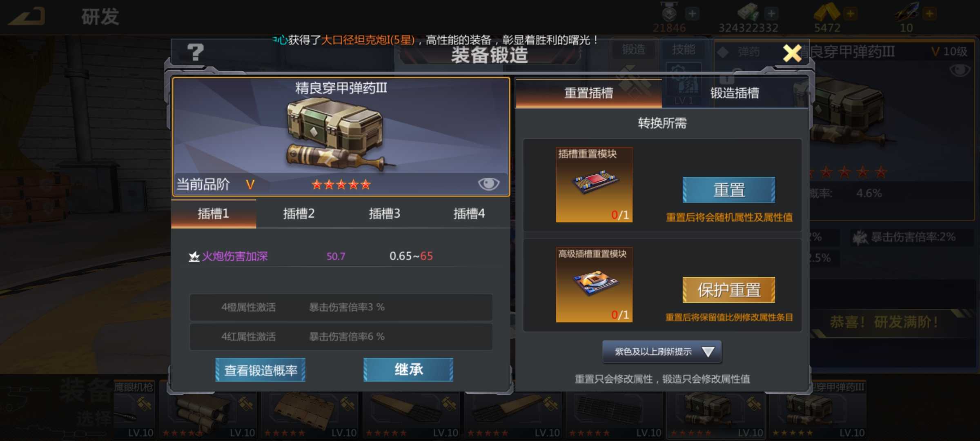Tap the 高级插槽重置模块 item icon
980x441 pixels.
click(594, 285)
